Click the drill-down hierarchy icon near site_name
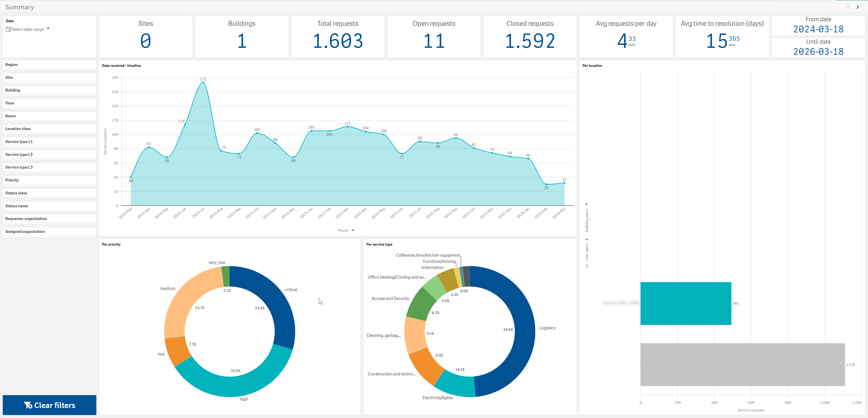This screenshot has height=418, width=868. click(x=587, y=266)
